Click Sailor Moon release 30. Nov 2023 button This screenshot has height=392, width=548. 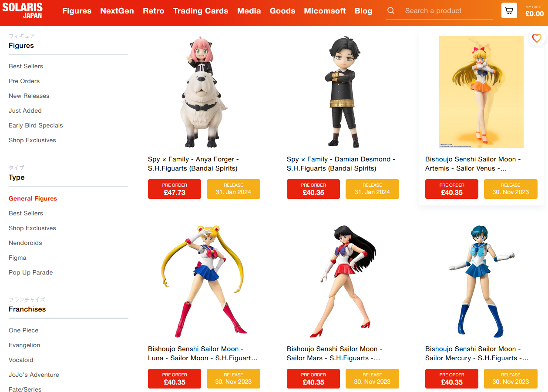pyautogui.click(x=233, y=379)
